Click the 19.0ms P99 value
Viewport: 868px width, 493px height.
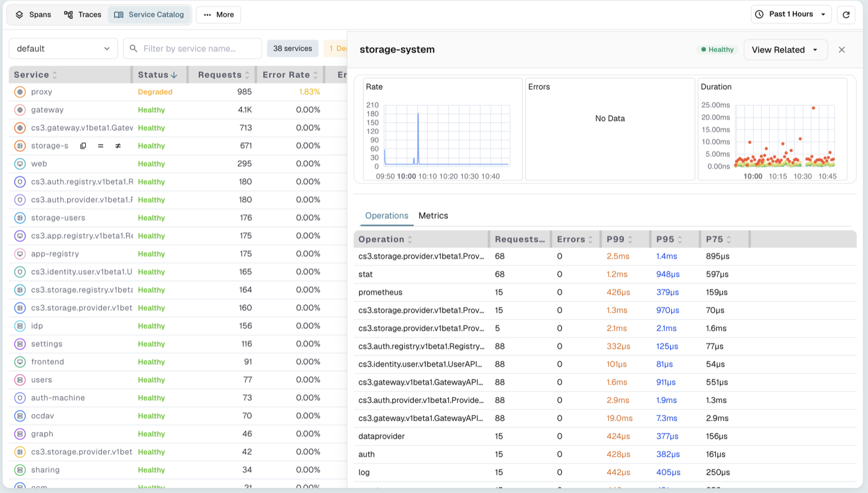[x=620, y=418]
